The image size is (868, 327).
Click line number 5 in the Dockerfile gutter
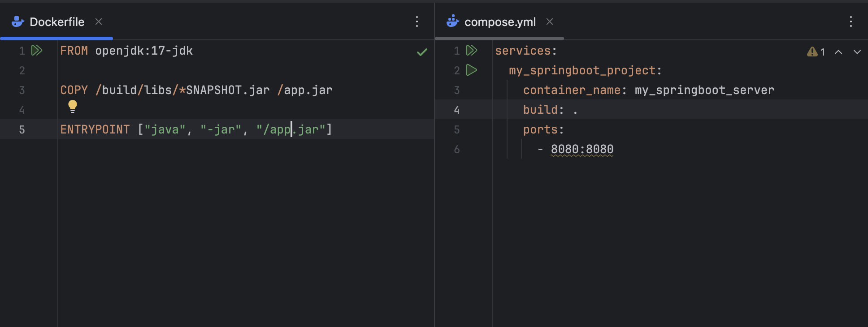[x=22, y=129]
